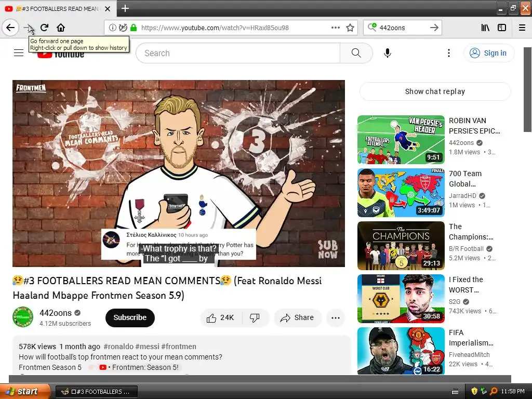This screenshot has height=399, width=532.
Task: Click the browser Back arrow button
Action: tap(10, 28)
